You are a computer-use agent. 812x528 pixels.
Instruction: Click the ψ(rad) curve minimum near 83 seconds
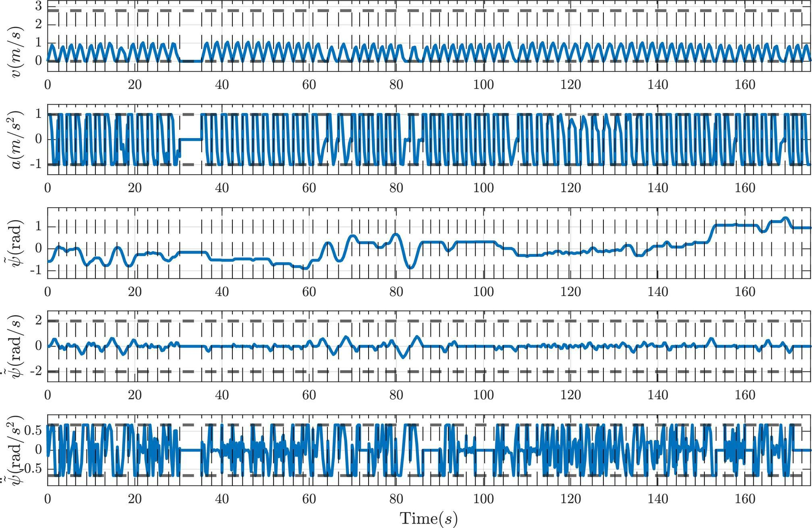410,268
